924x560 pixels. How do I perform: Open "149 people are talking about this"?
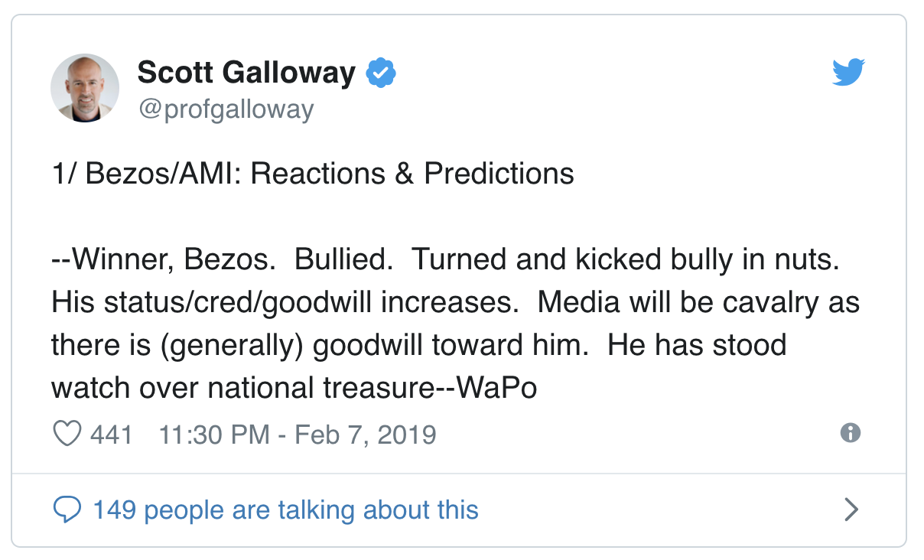click(285, 510)
